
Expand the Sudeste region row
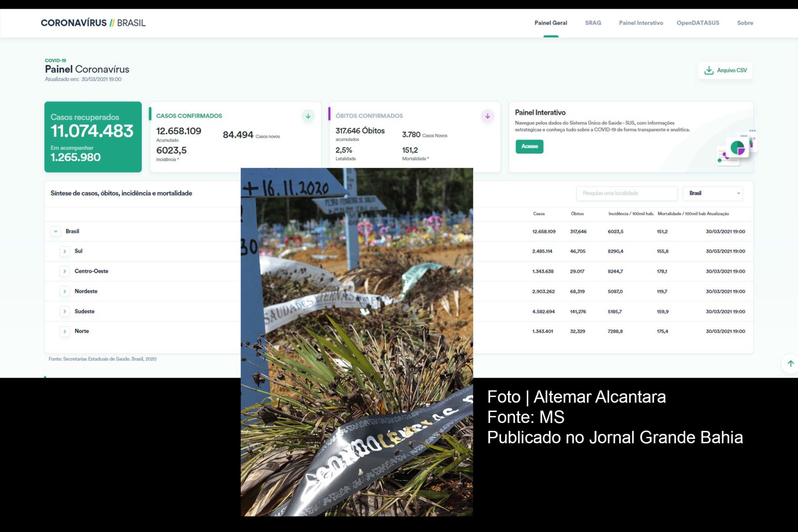[65, 311]
